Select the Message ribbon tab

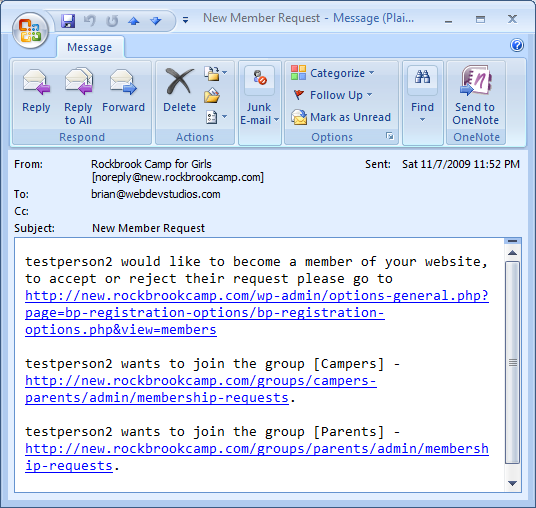click(x=90, y=47)
